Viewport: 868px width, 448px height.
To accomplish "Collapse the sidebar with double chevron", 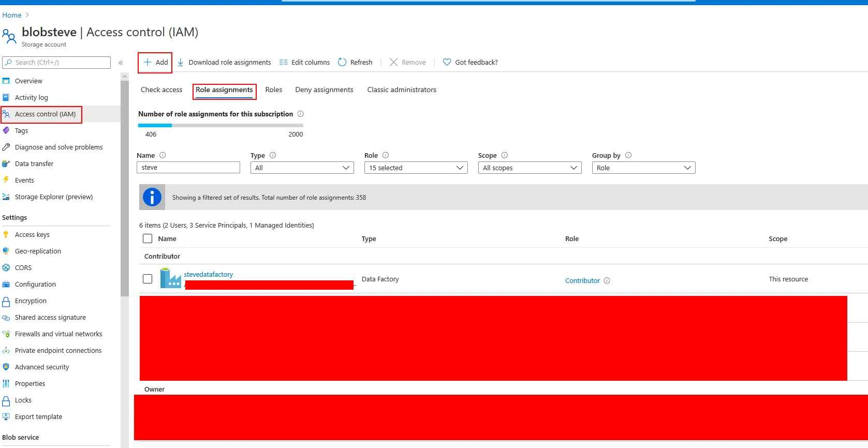I will 121,63.
